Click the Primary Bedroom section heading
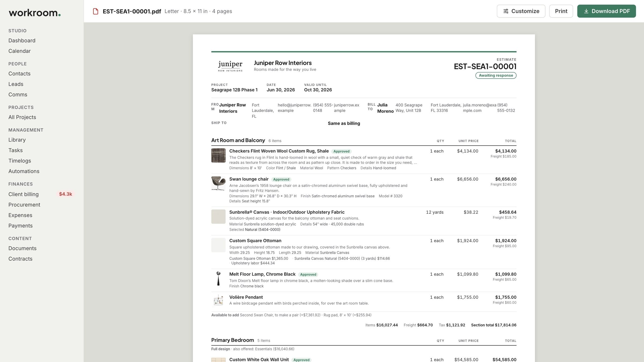Image resolution: width=644 pixels, height=362 pixels. (232, 340)
